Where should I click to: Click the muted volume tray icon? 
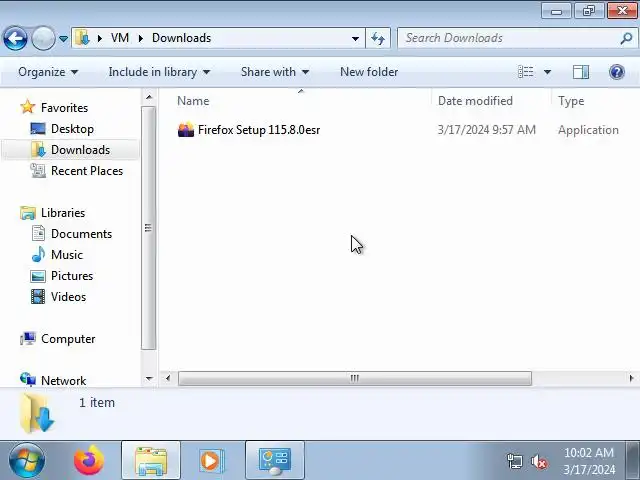tap(539, 462)
